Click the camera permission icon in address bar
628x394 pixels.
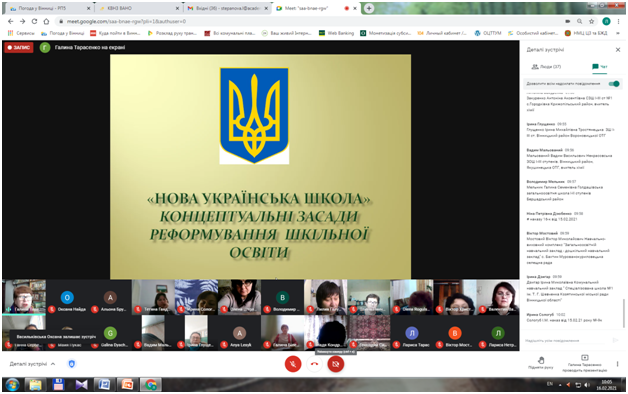point(568,21)
